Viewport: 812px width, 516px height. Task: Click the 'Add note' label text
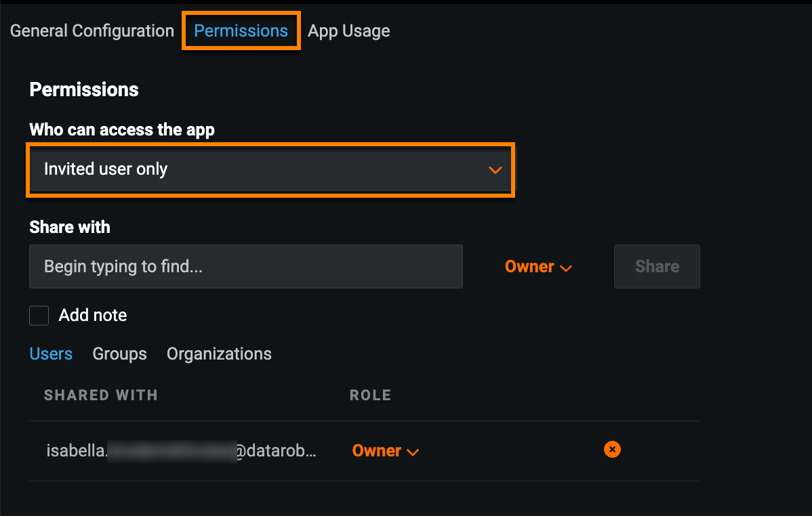coord(93,316)
